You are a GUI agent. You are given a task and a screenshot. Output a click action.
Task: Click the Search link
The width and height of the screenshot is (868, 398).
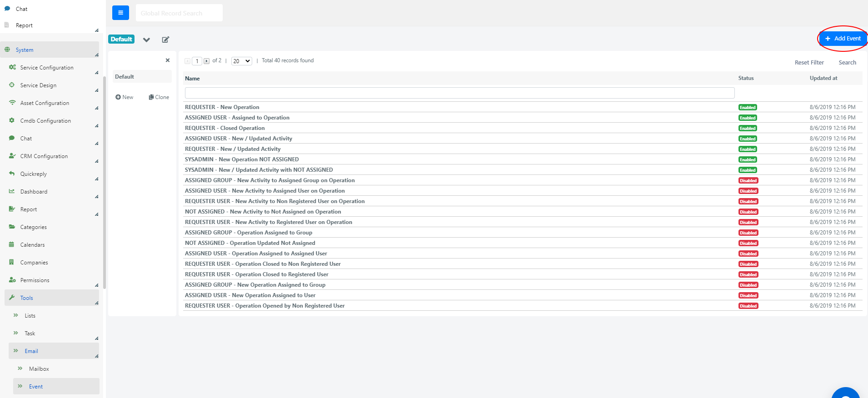847,63
